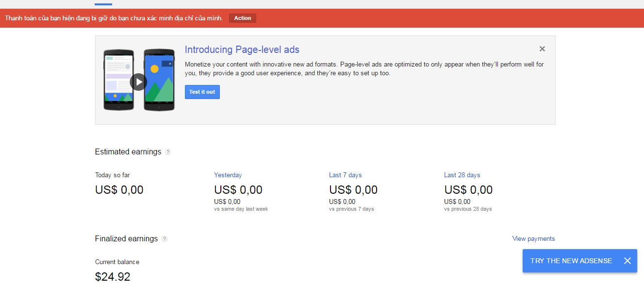Click the $24.92 current balance amount

[113, 277]
